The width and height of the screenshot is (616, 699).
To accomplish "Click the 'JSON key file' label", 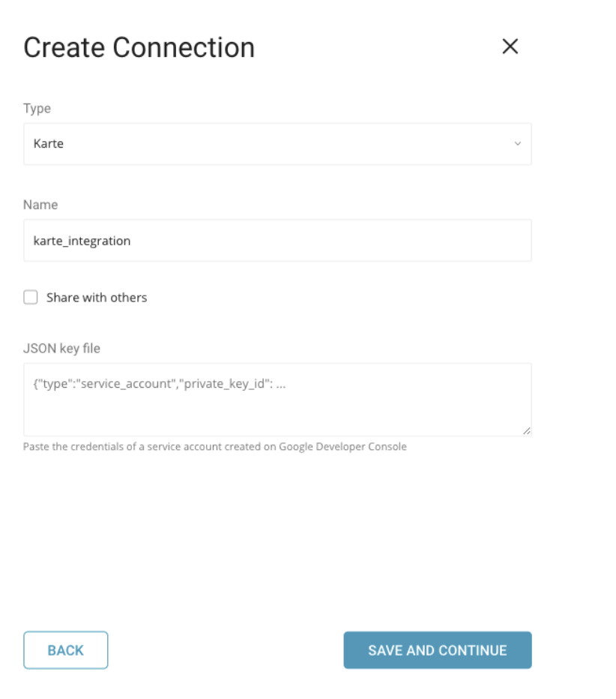I will tap(61, 347).
